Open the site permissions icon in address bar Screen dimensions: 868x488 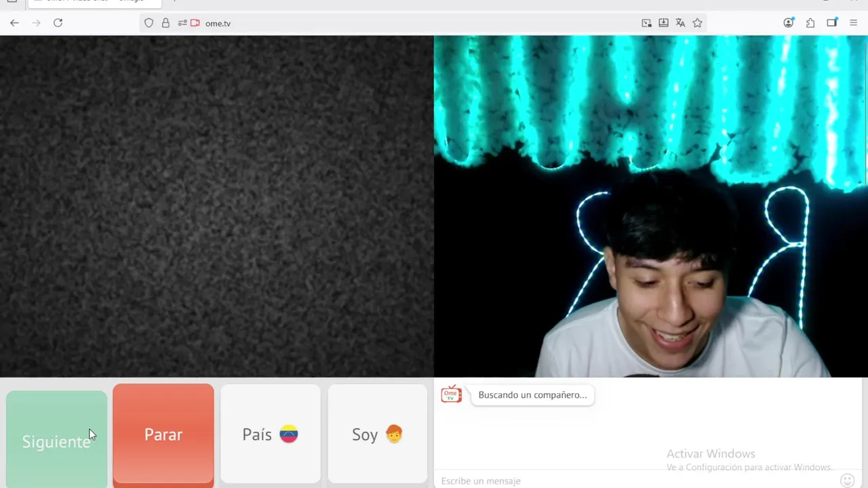point(182,23)
